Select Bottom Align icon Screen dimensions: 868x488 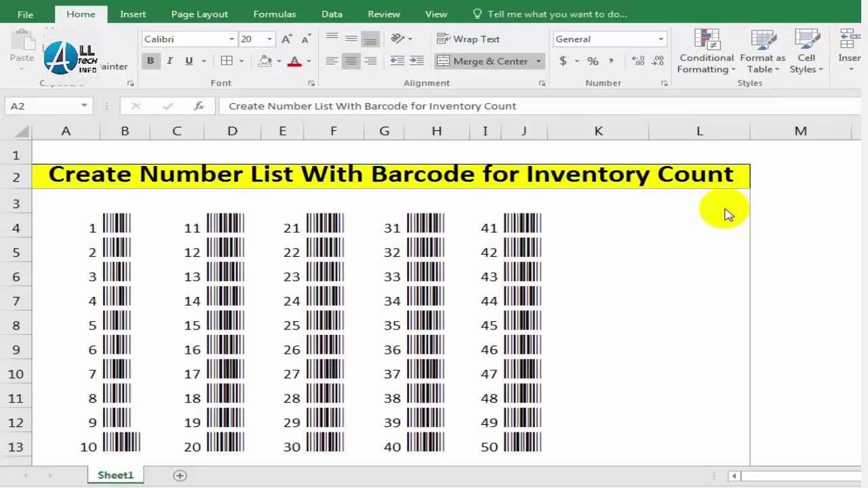point(370,39)
